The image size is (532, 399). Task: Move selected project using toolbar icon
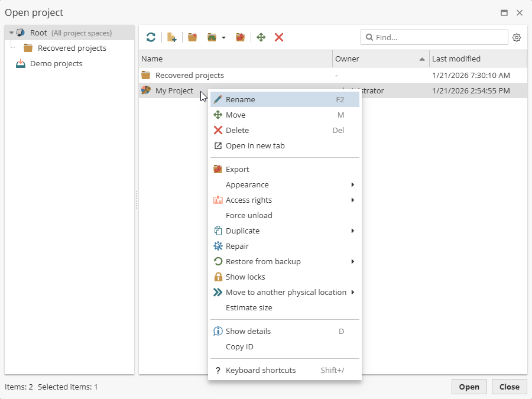260,37
